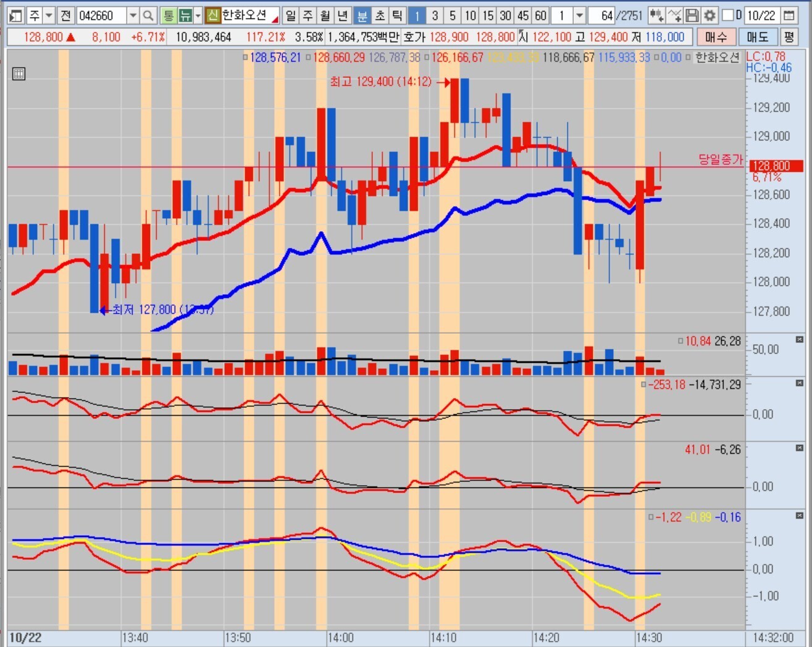Toggle the 'D' checkbox
This screenshot has height=647, width=812.
[727, 15]
